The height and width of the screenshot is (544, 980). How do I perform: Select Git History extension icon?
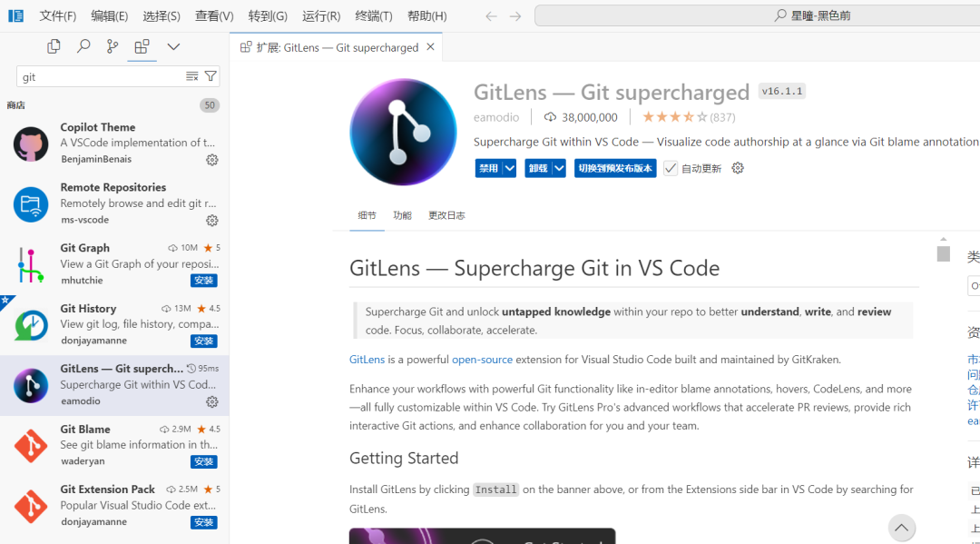coord(31,325)
